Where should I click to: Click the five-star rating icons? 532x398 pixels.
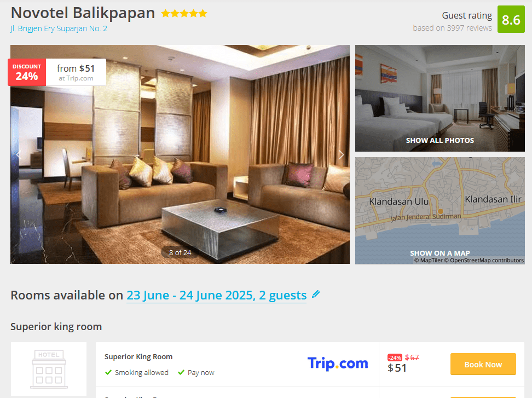(184, 14)
